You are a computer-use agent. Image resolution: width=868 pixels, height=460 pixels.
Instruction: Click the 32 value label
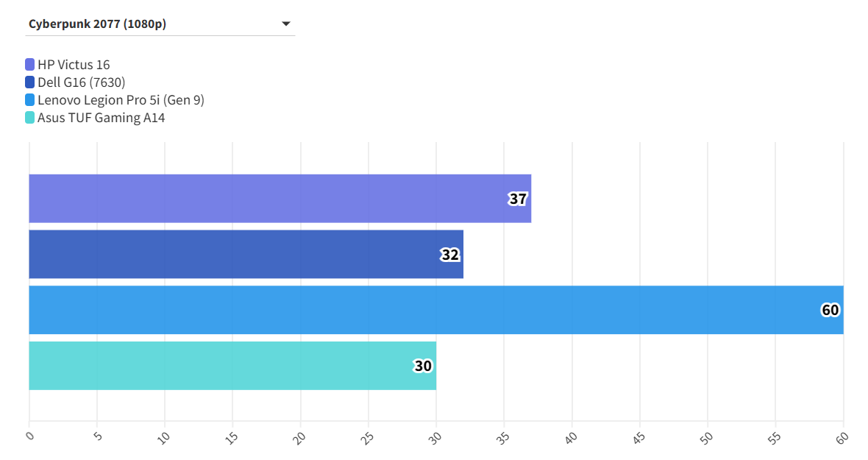pyautogui.click(x=450, y=255)
